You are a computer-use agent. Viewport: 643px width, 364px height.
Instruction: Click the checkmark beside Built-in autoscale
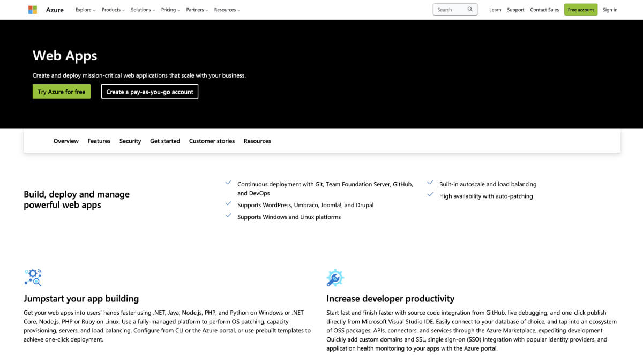tap(430, 183)
